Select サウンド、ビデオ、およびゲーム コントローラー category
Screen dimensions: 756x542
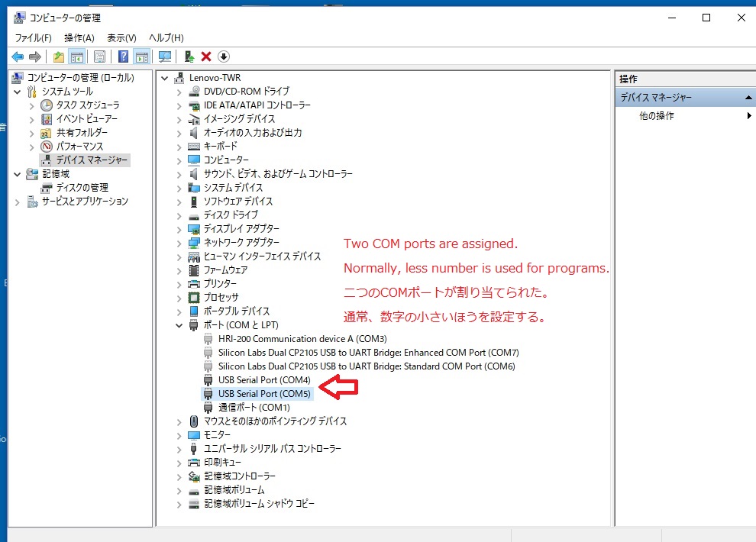278,174
